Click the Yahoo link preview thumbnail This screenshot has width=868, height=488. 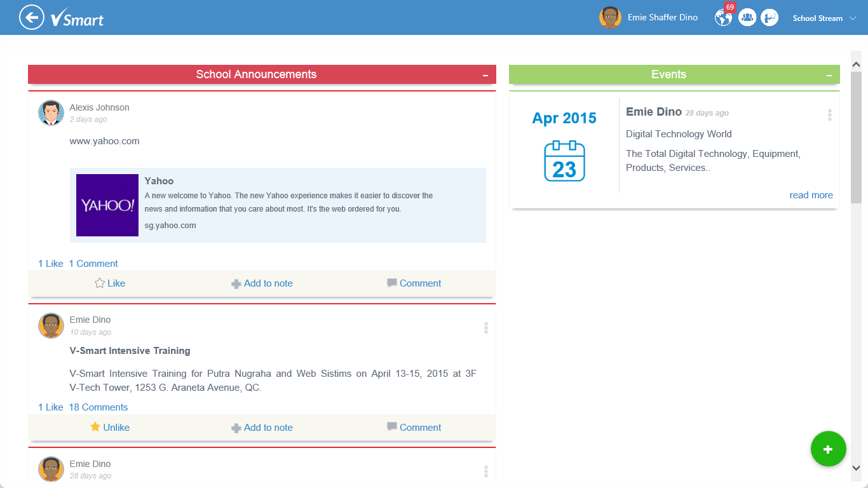107,205
